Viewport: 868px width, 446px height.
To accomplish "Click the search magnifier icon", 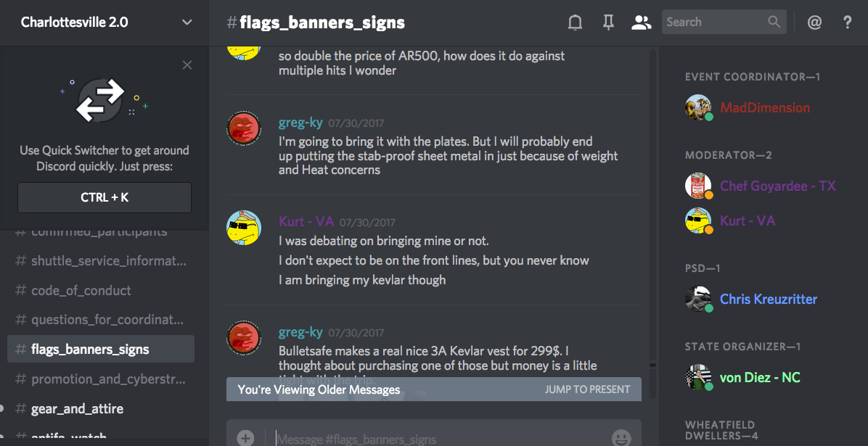I will (x=774, y=22).
